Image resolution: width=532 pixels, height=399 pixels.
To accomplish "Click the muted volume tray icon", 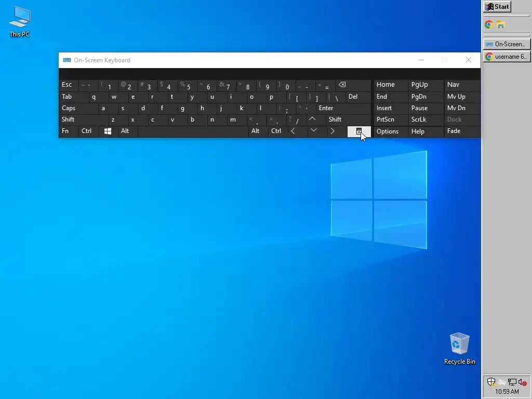I will pyautogui.click(x=523, y=382).
